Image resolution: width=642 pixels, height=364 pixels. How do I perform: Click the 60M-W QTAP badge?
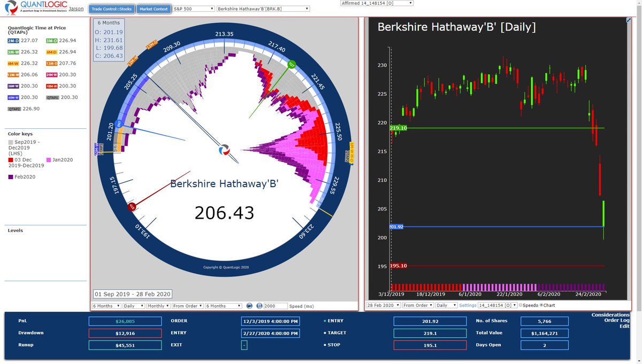[x=13, y=97]
